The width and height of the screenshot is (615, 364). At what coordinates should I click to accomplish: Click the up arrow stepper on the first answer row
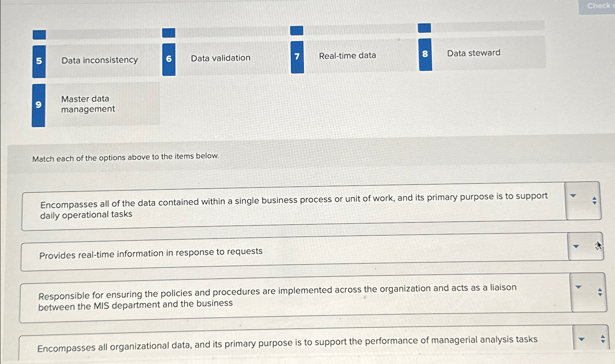coord(594,197)
